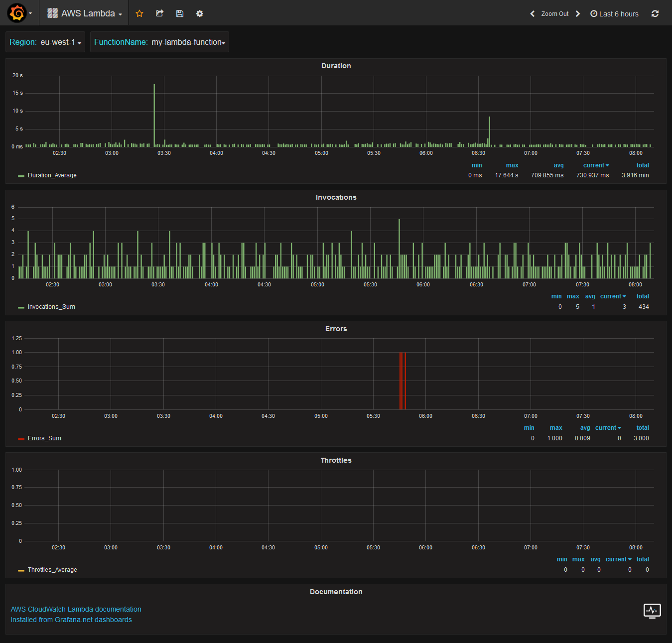
Task: Open the Errors panel title menu
Action: pyautogui.click(x=336, y=329)
